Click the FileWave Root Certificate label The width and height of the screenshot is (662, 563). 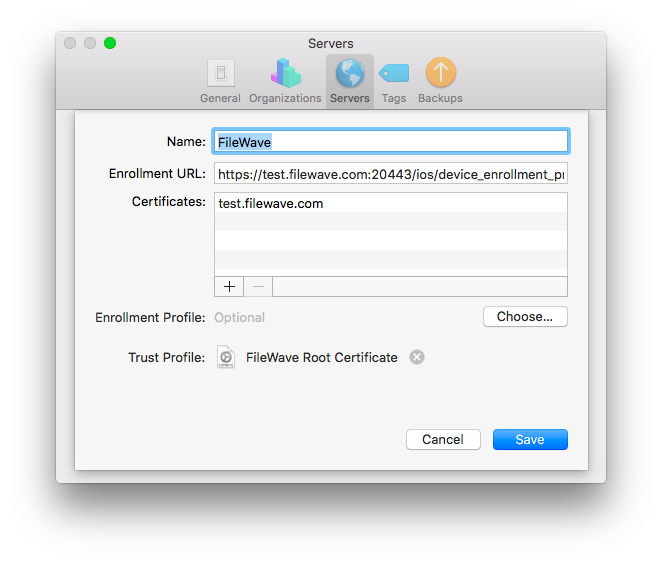(x=322, y=357)
